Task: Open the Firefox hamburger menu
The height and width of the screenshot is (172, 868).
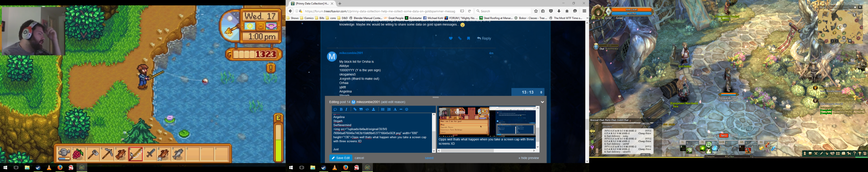Action: click(x=584, y=11)
